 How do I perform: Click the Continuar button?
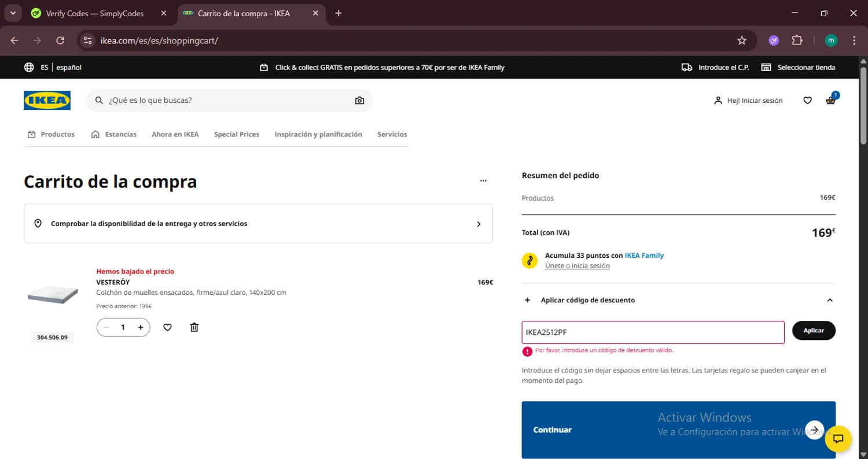pos(678,430)
